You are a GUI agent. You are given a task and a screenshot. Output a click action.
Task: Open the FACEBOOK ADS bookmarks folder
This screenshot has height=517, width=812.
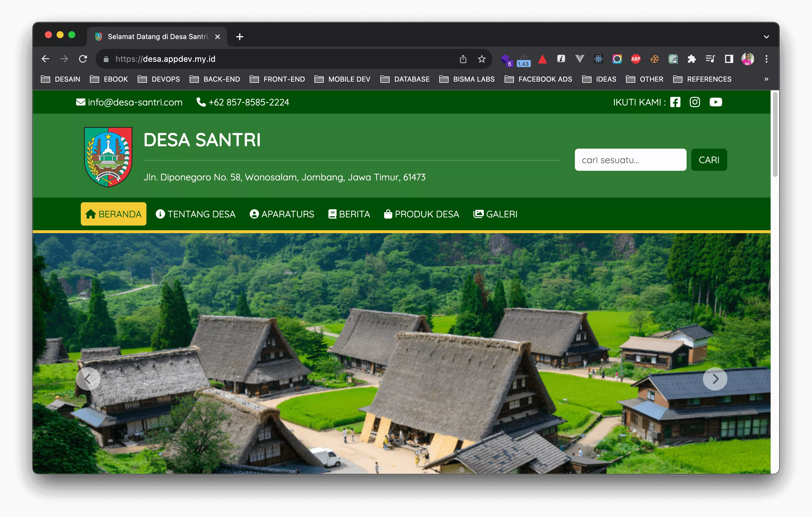pos(538,79)
